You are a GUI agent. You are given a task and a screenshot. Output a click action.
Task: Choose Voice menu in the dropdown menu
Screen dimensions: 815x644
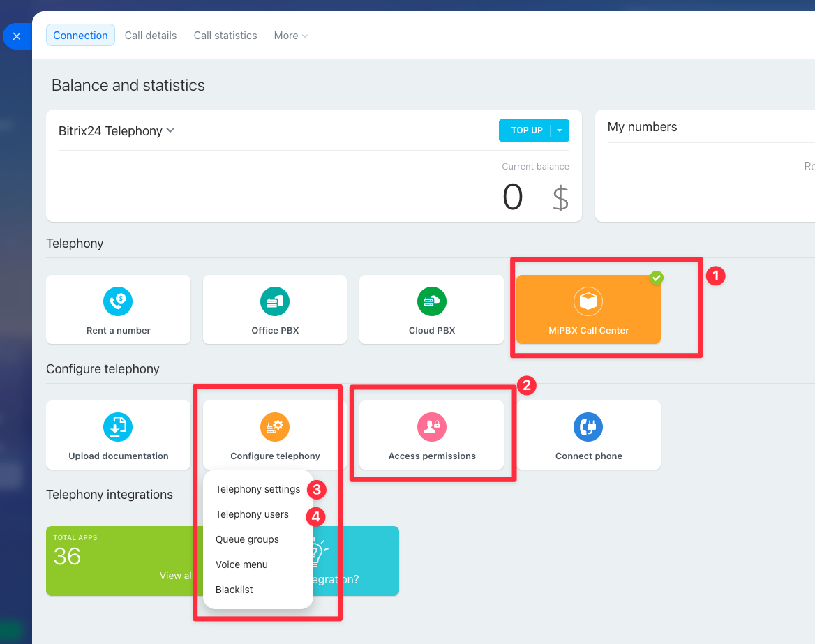(241, 564)
